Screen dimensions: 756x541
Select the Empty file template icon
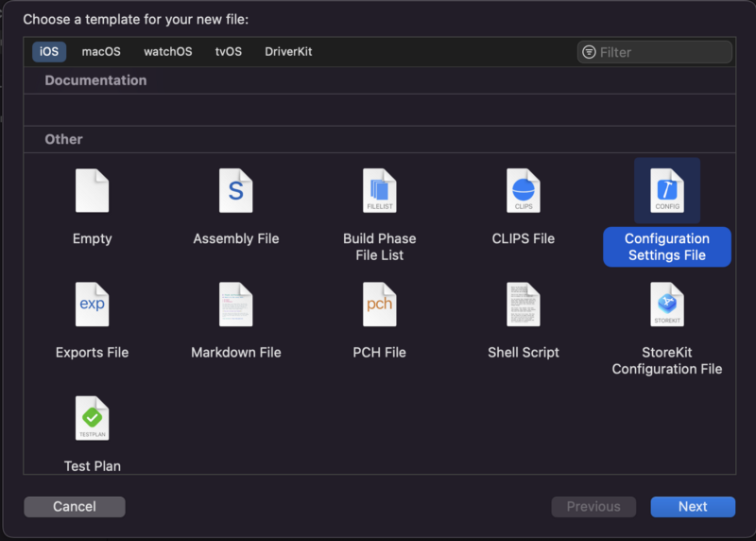(92, 191)
